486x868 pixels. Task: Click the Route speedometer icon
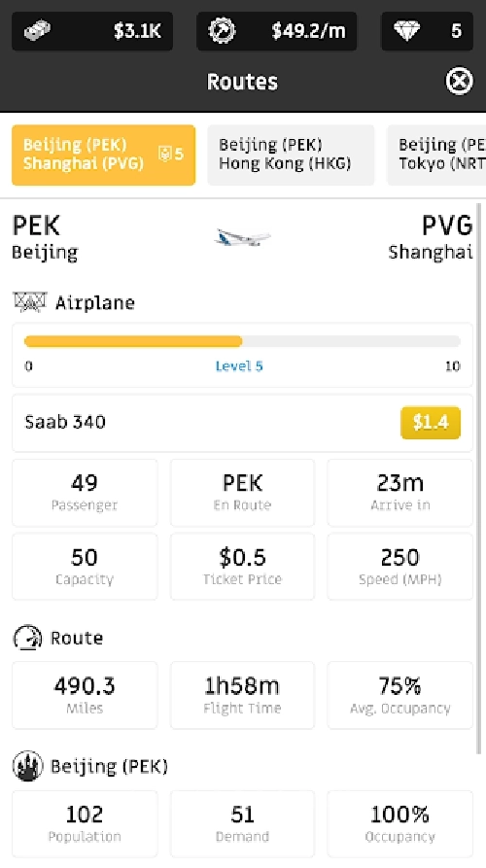pos(27,638)
